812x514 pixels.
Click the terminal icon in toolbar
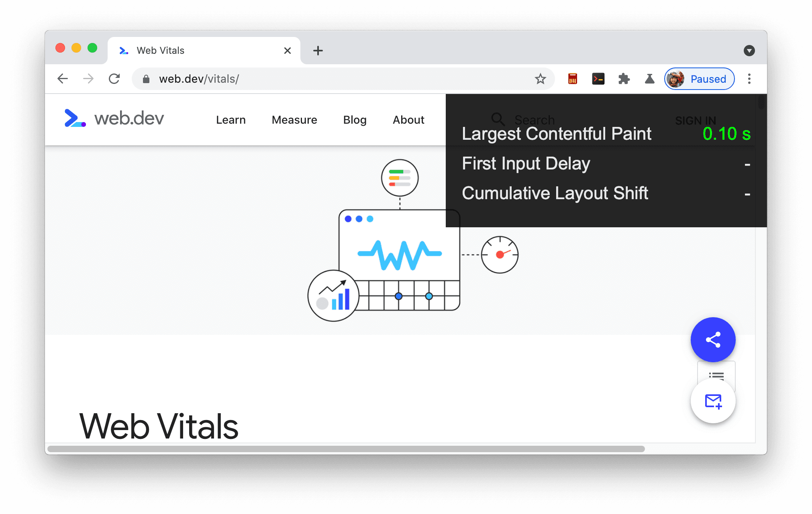pos(598,79)
